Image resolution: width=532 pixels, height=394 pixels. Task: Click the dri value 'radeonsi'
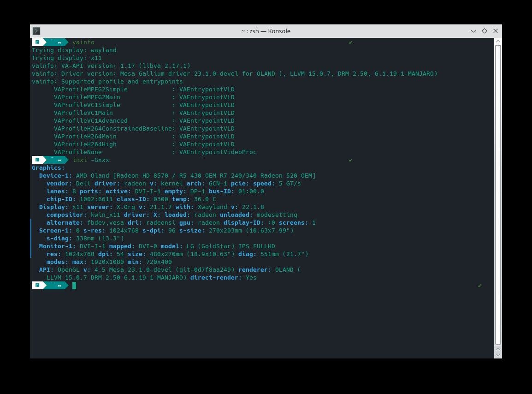click(161, 222)
